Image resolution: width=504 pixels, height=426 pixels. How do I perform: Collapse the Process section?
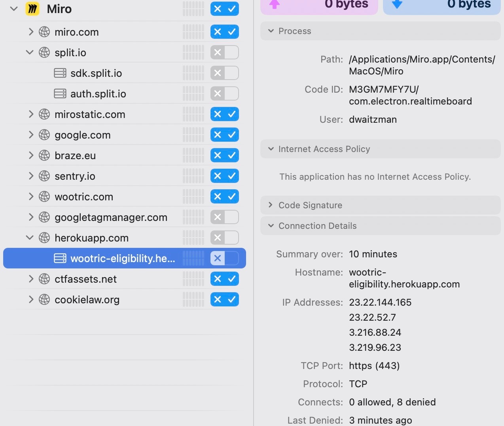271,31
